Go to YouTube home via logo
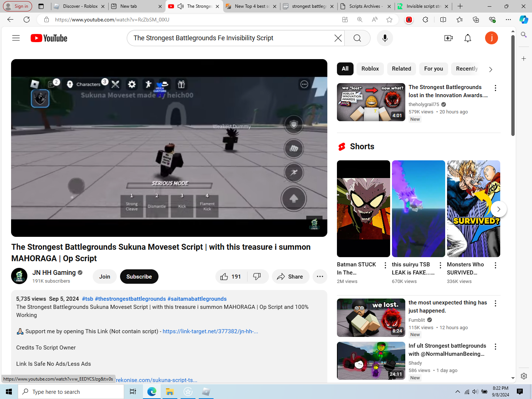Image resolution: width=532 pixels, height=399 pixels. pos(49,38)
